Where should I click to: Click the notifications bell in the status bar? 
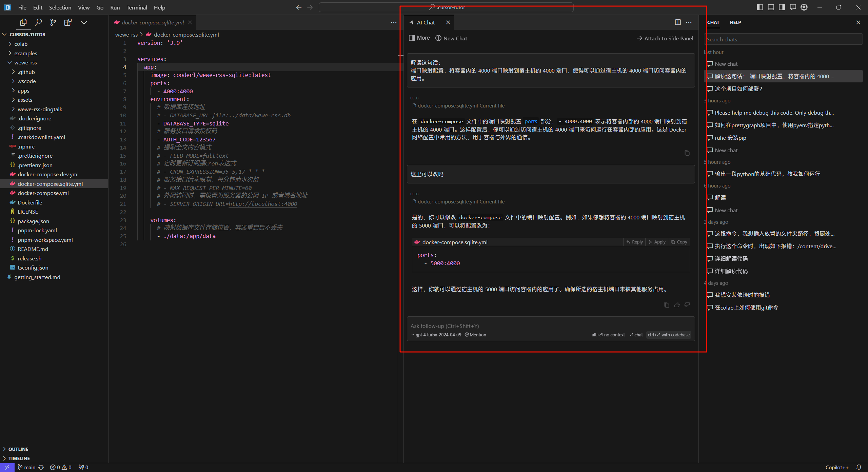pos(859,467)
